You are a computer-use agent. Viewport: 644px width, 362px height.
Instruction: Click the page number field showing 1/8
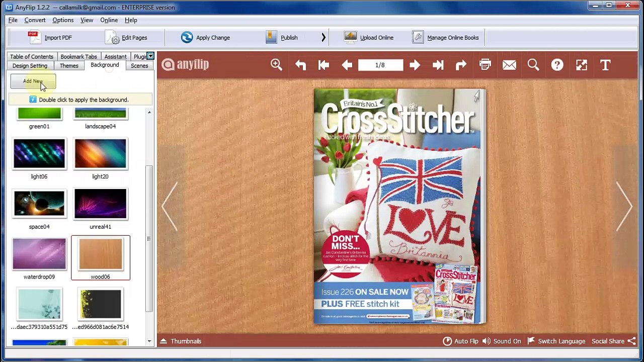[380, 65]
